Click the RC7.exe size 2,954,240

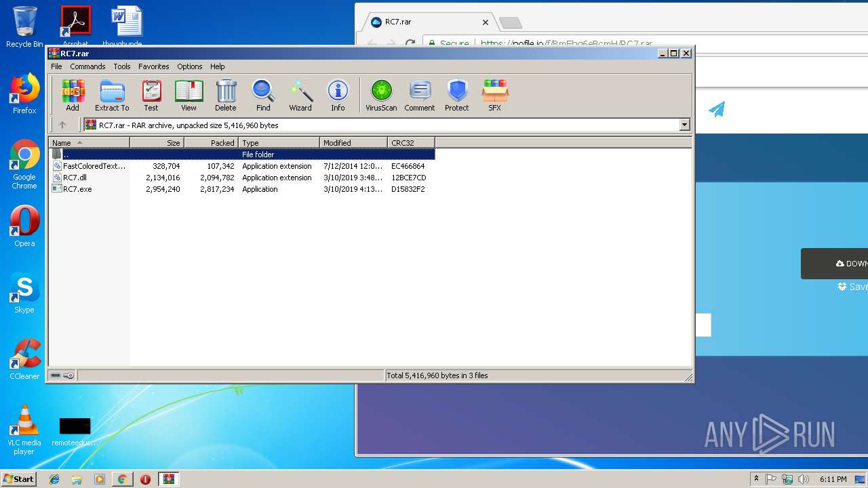[x=163, y=189]
